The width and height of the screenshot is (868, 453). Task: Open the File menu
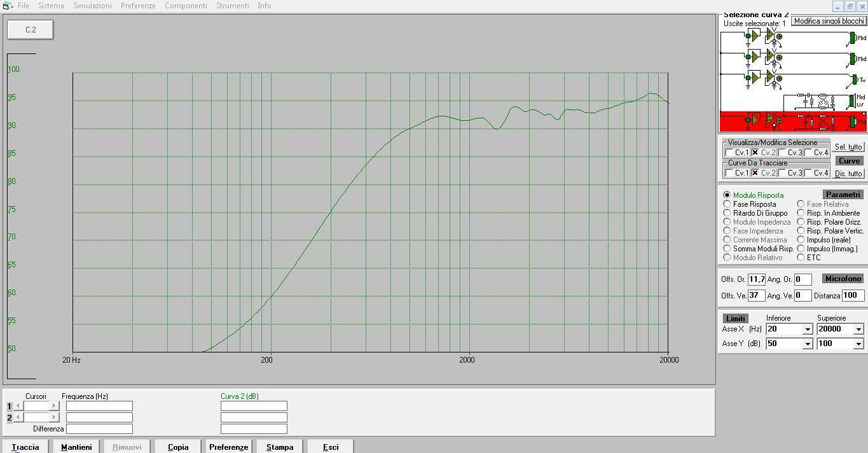click(x=23, y=6)
